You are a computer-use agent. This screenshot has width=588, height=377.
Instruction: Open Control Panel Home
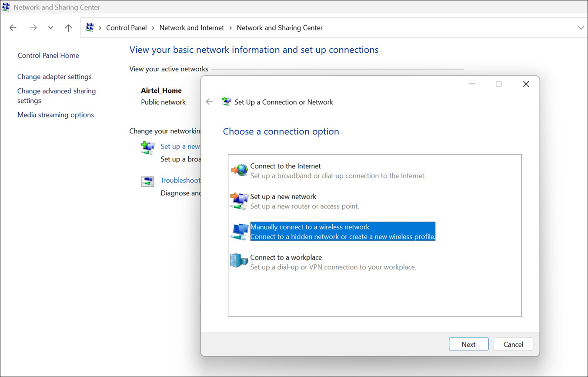[x=48, y=55]
